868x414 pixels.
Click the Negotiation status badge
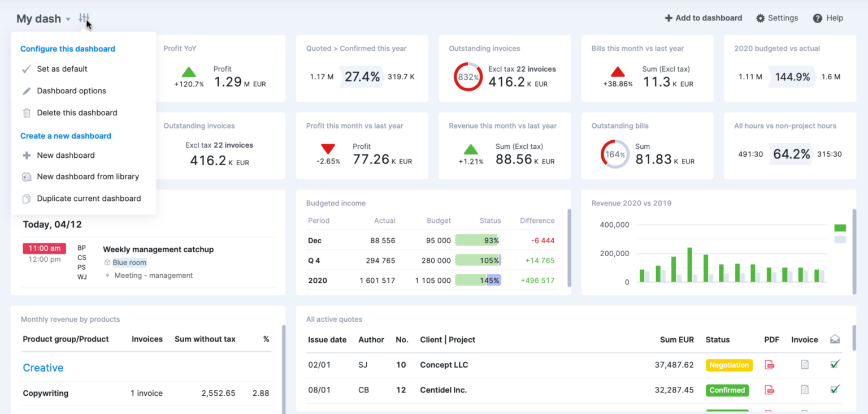[x=729, y=365]
